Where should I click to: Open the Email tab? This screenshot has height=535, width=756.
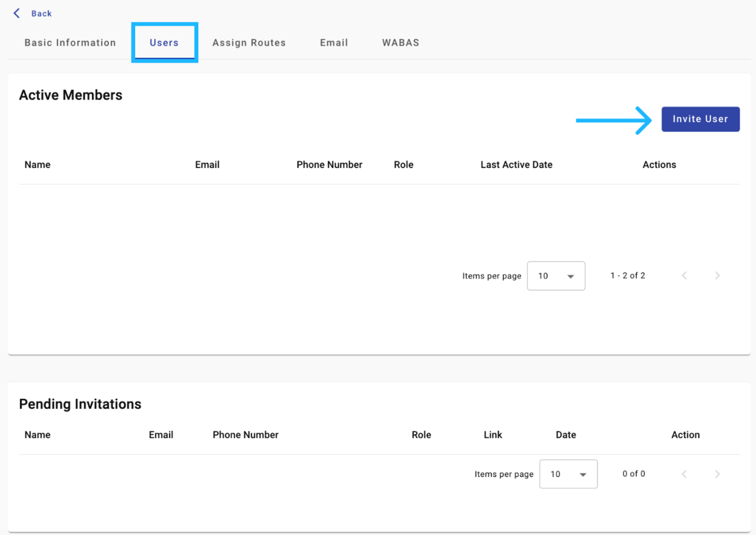click(x=334, y=43)
